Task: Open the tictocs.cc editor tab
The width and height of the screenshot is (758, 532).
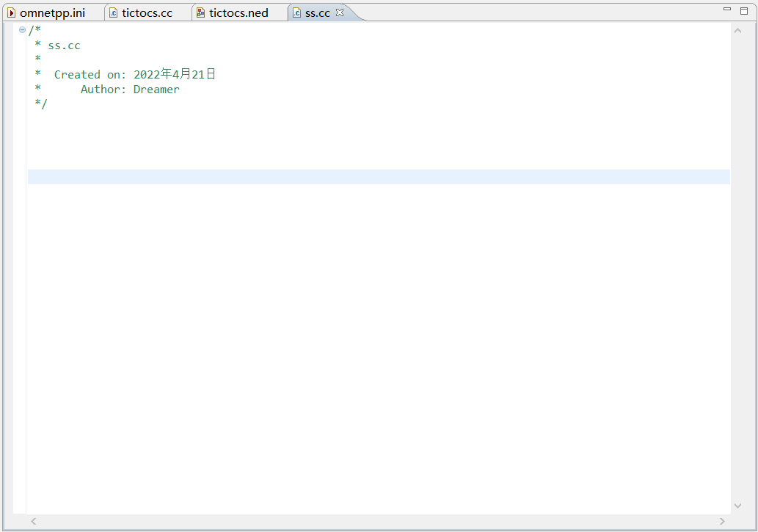Action: (147, 13)
